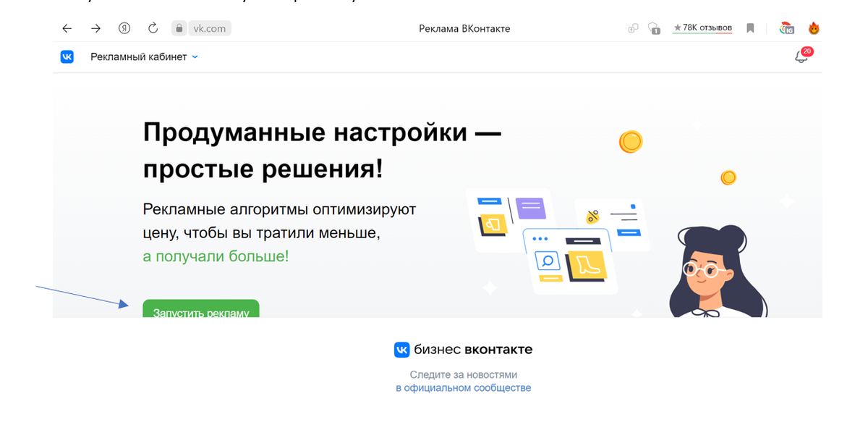This screenshot has width=868, height=425.
Task: Open the official community link
Action: 464,387
